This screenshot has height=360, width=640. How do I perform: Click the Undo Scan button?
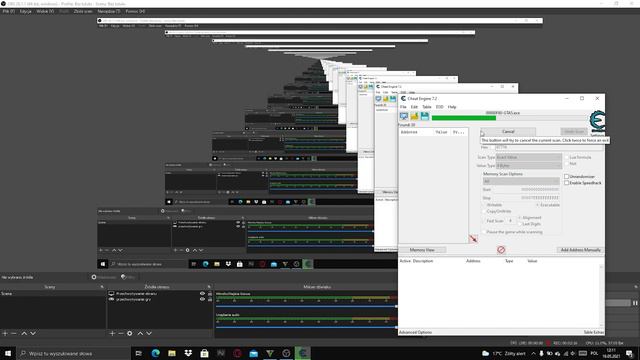coord(574,131)
